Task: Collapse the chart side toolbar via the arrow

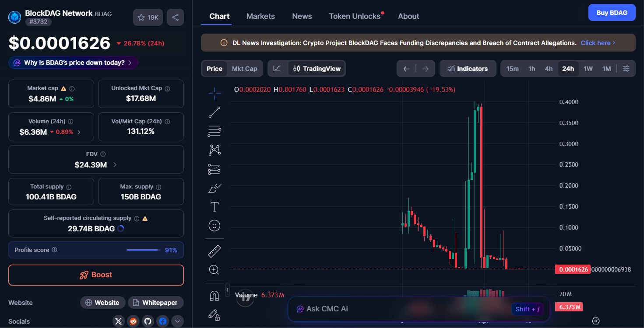Action: (227, 290)
